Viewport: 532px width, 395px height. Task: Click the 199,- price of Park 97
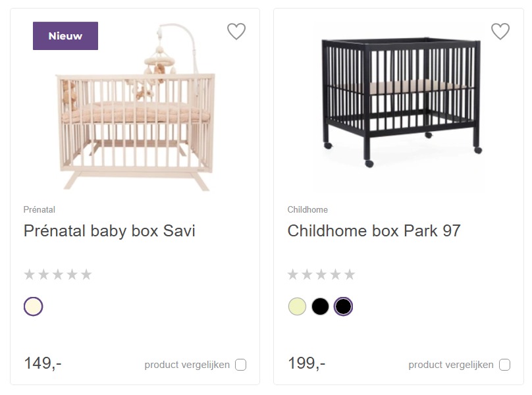pos(306,363)
